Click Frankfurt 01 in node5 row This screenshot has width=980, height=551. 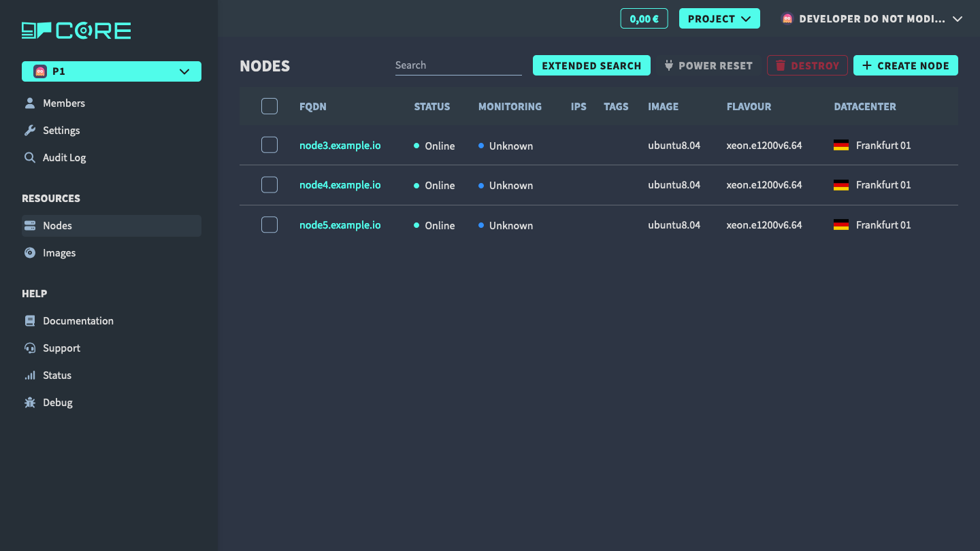click(x=883, y=225)
